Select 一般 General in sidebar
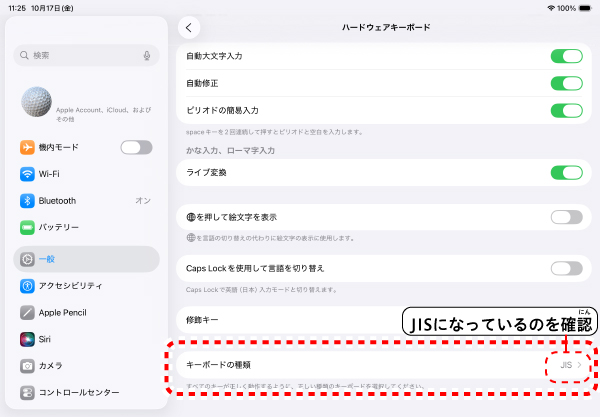600x417 pixels. tap(85, 259)
